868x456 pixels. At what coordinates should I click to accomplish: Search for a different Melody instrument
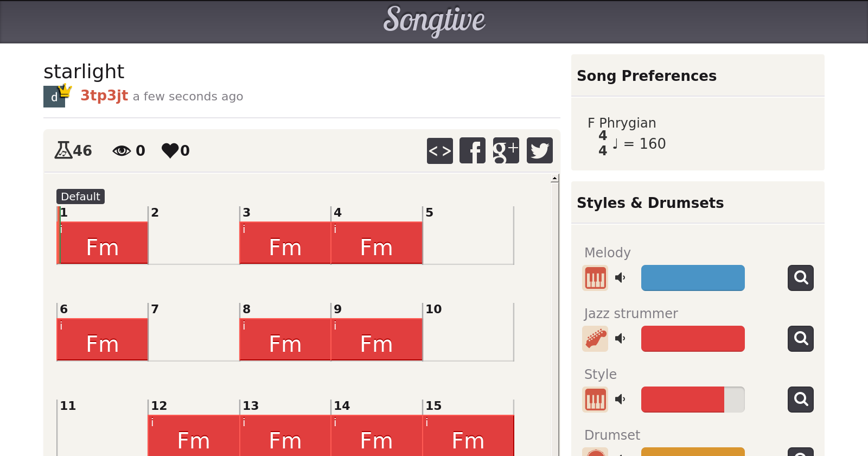tap(801, 278)
